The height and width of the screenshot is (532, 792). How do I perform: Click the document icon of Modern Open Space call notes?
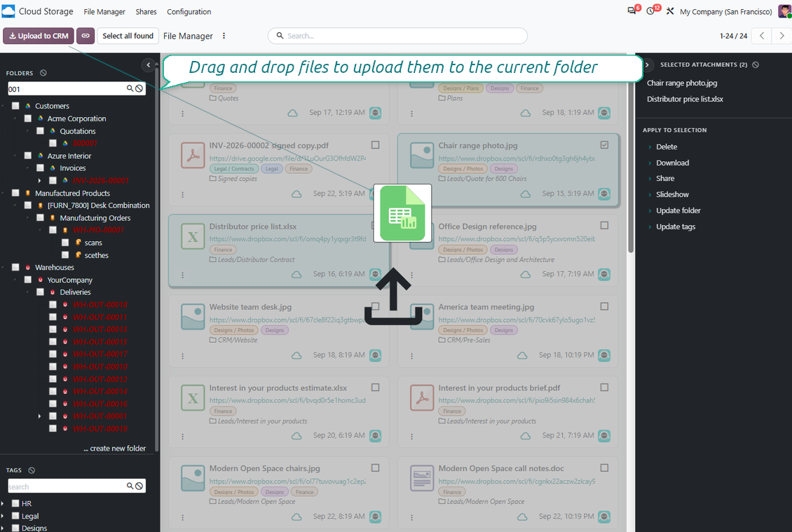pyautogui.click(x=422, y=478)
